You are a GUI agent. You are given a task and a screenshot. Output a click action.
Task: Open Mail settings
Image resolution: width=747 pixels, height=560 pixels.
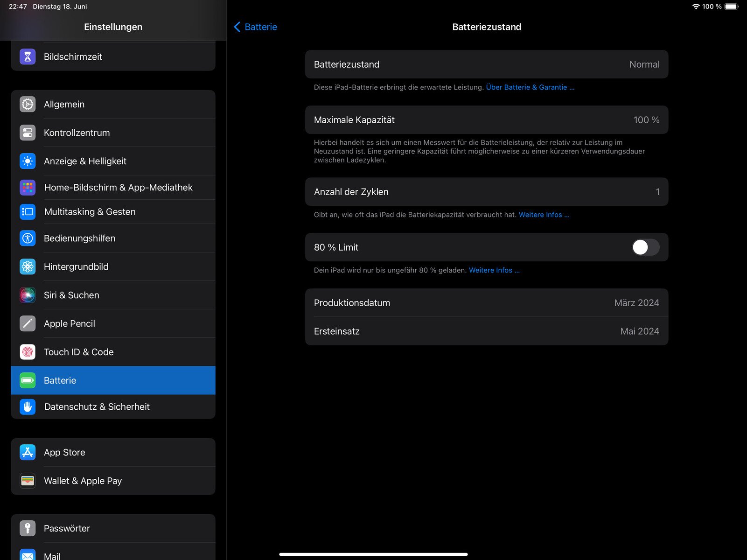pos(113,552)
